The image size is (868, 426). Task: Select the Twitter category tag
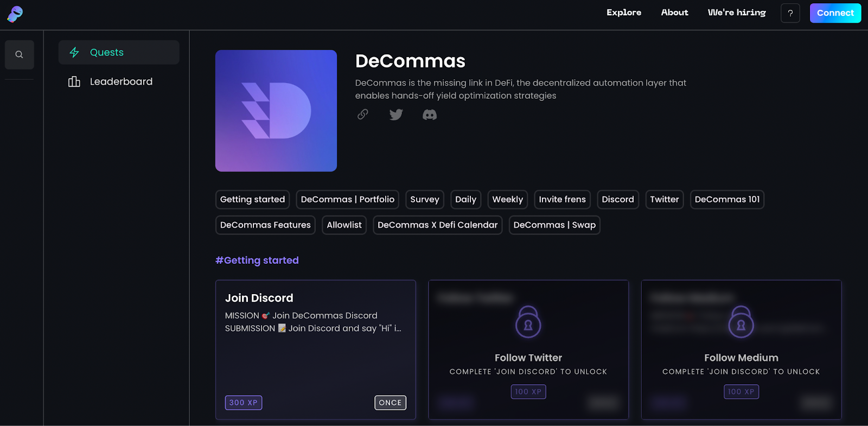tap(665, 200)
